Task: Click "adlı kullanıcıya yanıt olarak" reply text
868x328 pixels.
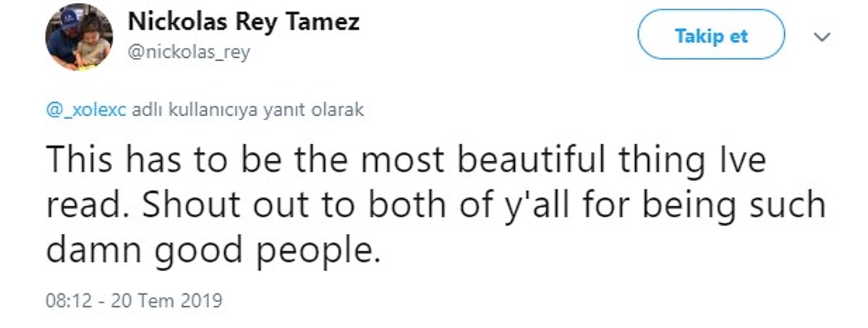Action: [x=247, y=110]
